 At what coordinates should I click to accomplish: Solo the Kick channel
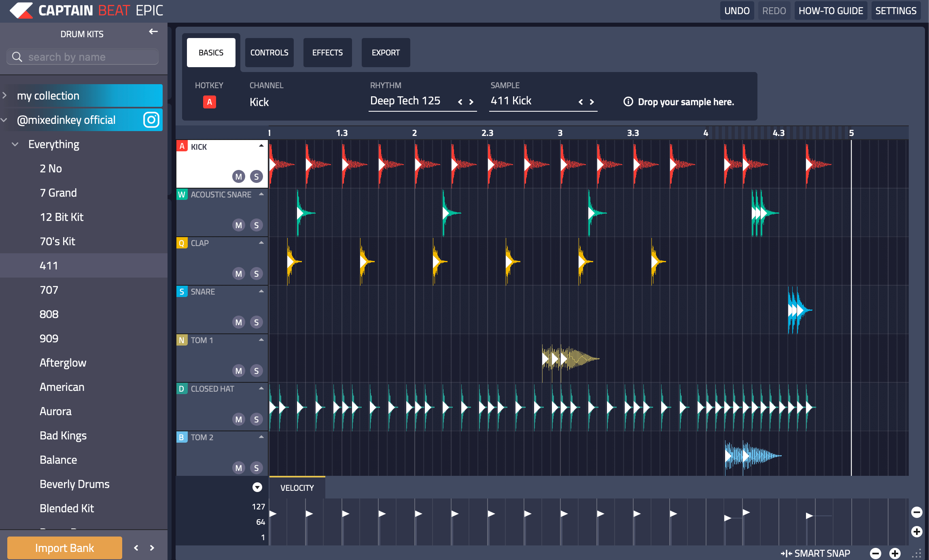[x=256, y=176]
